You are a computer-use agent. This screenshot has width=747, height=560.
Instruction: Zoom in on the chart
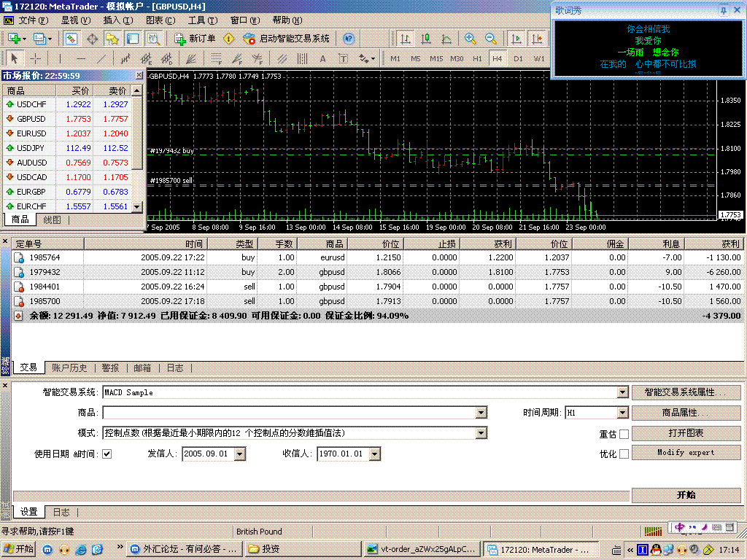[471, 39]
